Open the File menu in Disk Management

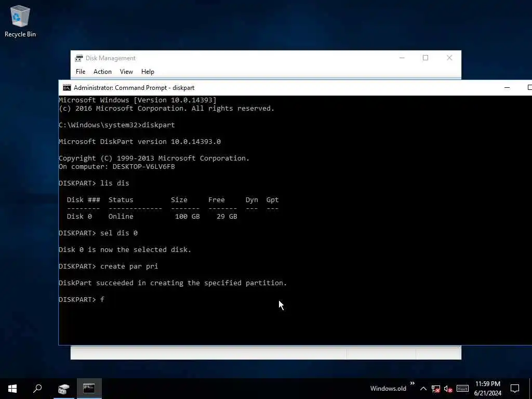(x=81, y=72)
